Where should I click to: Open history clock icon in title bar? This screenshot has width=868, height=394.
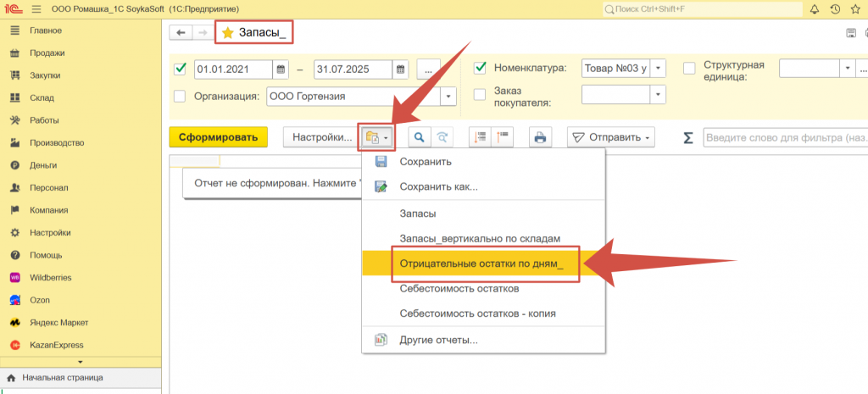coord(835,9)
